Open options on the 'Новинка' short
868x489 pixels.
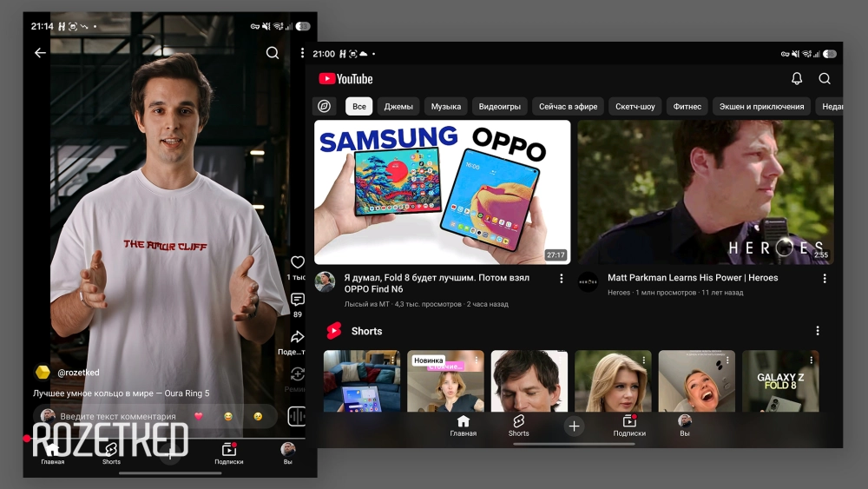pyautogui.click(x=477, y=360)
